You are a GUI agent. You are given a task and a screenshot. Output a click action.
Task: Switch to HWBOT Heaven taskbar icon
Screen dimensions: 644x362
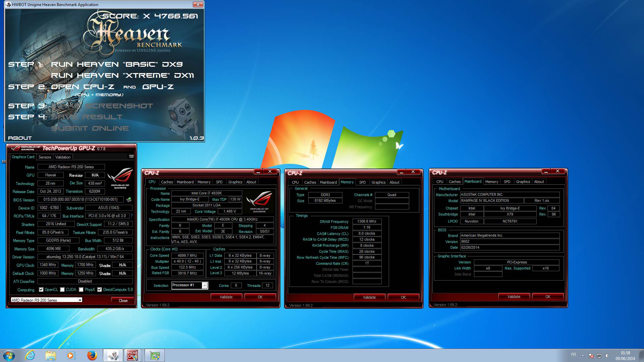point(113,355)
